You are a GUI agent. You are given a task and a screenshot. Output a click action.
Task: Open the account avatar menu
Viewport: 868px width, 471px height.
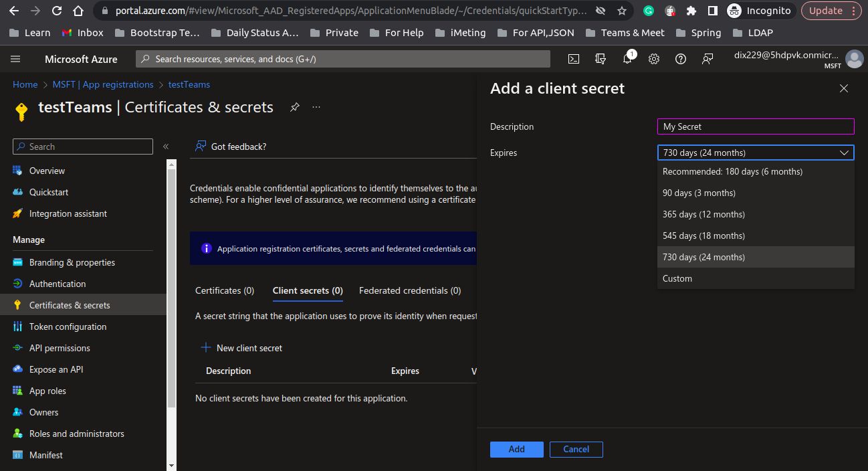[x=854, y=59]
